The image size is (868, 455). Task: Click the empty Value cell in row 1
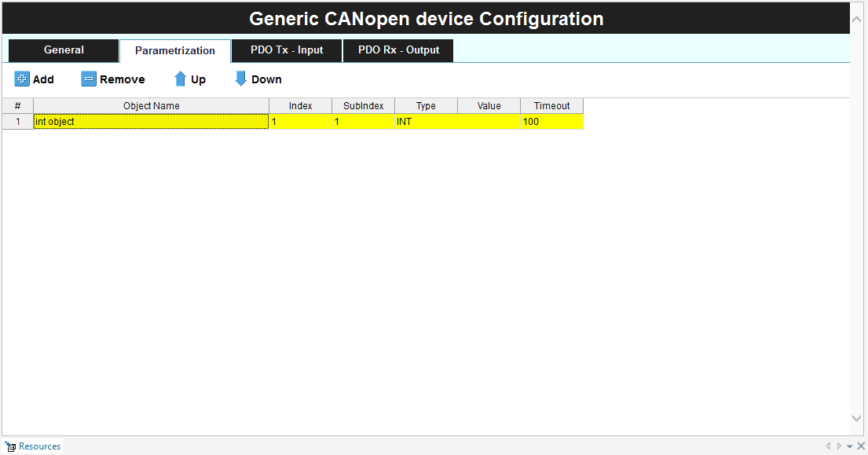click(489, 122)
